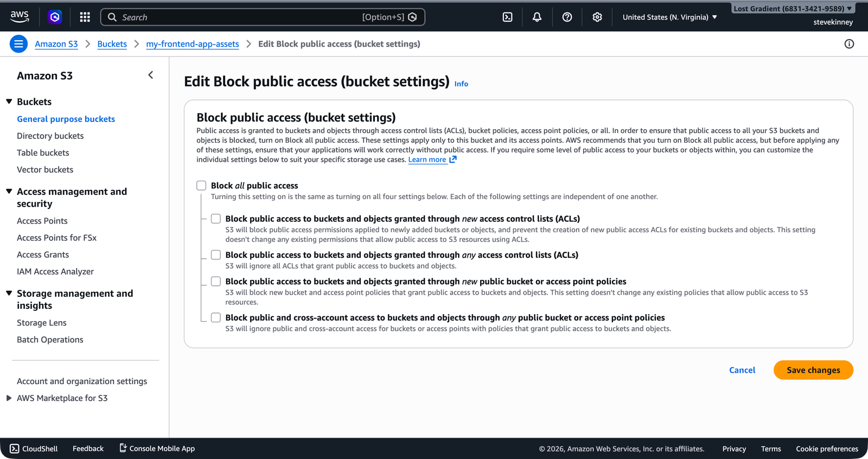This screenshot has width=868, height=459.
Task: Click the CloudShell icon in top bar
Action: (507, 17)
